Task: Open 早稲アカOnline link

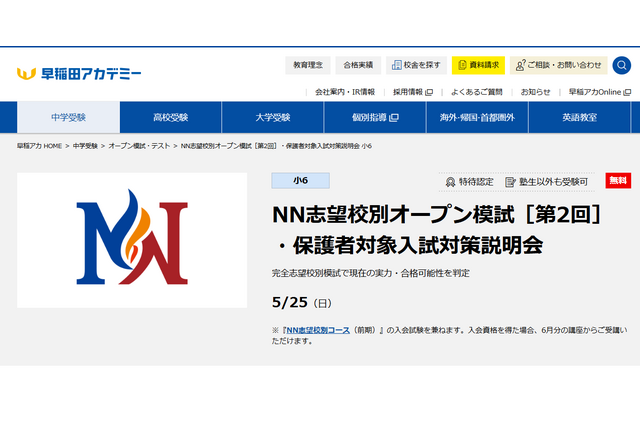Action: coord(600,92)
